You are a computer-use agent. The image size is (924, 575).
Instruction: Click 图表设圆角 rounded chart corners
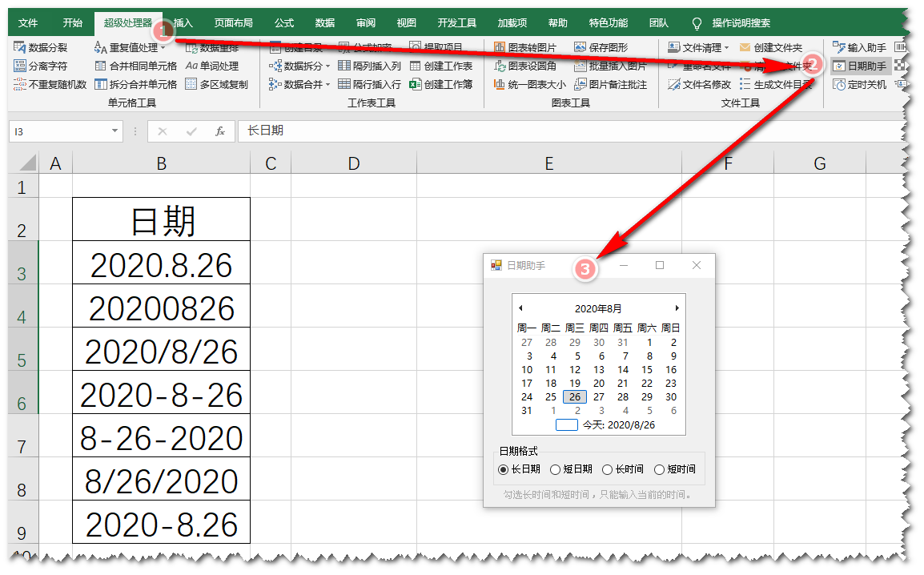(525, 66)
